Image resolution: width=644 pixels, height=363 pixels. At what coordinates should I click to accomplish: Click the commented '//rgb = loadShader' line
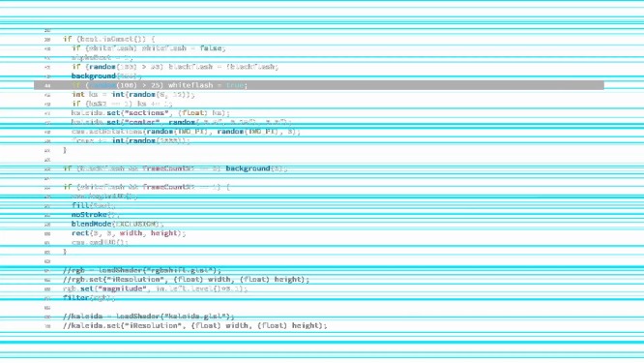pyautogui.click(x=142, y=270)
